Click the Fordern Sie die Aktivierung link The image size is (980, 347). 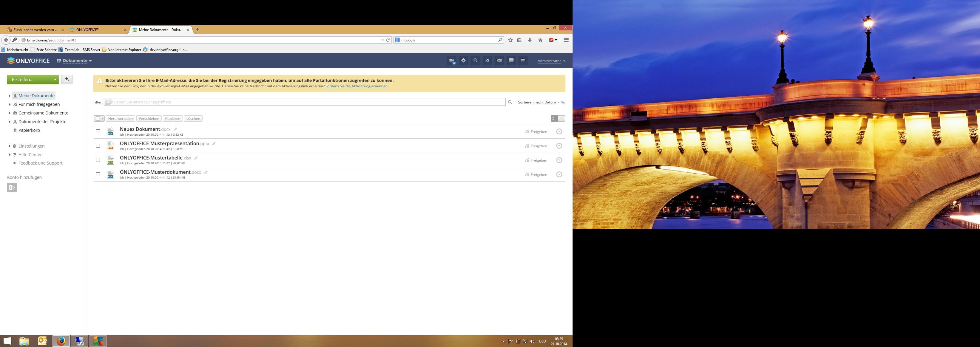click(x=356, y=86)
